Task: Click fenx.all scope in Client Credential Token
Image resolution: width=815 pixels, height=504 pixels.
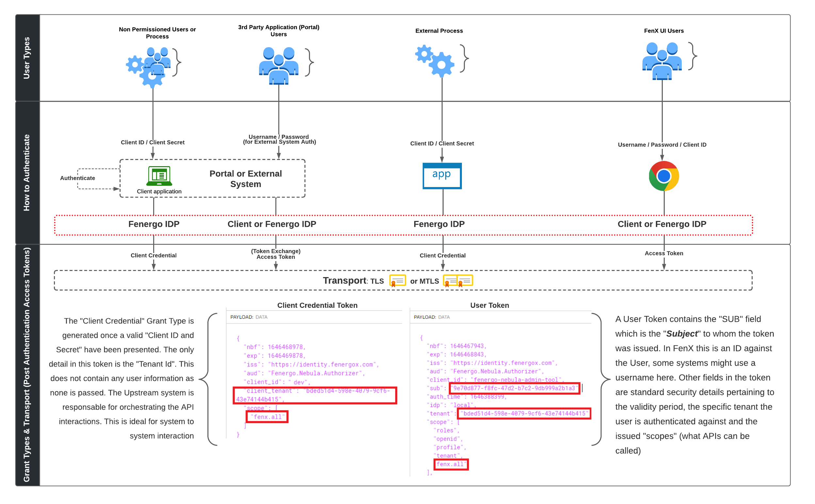Action: 267,417
